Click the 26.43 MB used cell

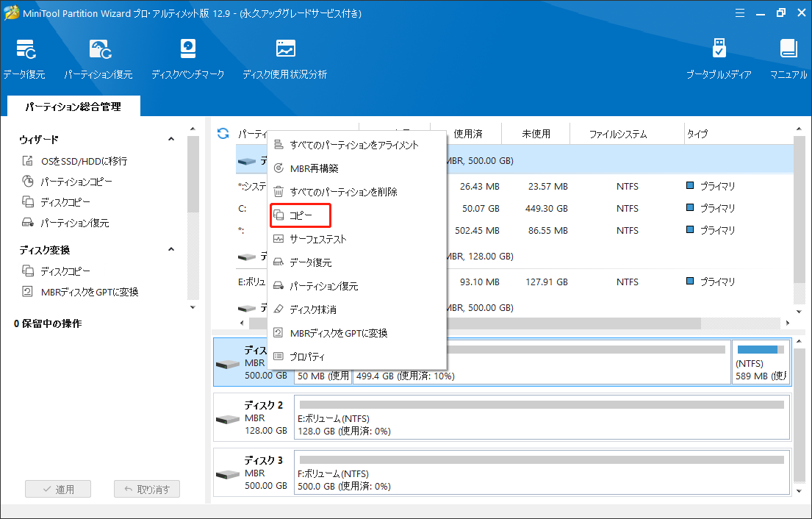point(480,187)
